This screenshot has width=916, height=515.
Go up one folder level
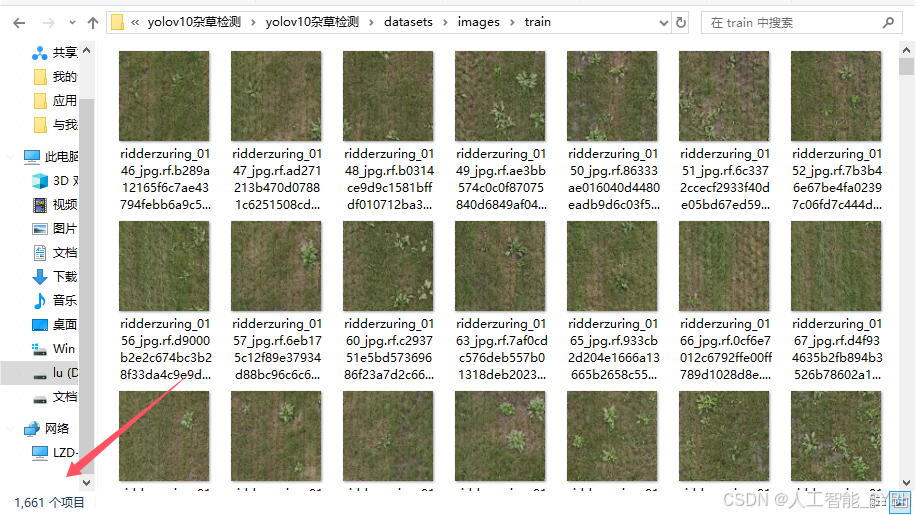93,23
